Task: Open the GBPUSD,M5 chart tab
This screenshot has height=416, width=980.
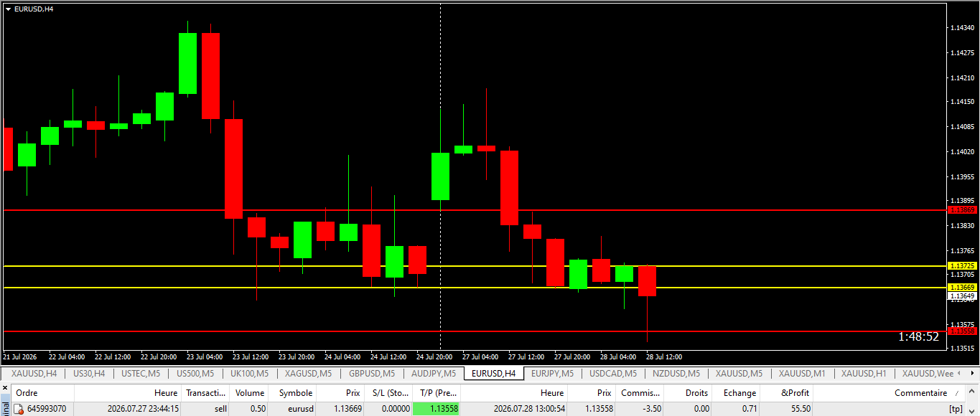Action: 372,374
